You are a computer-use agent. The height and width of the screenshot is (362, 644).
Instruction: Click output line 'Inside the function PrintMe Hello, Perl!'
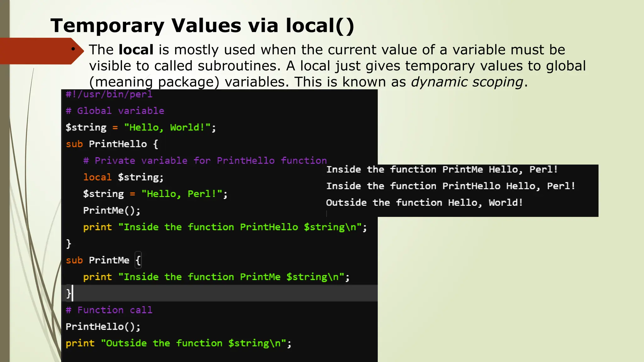442,169
